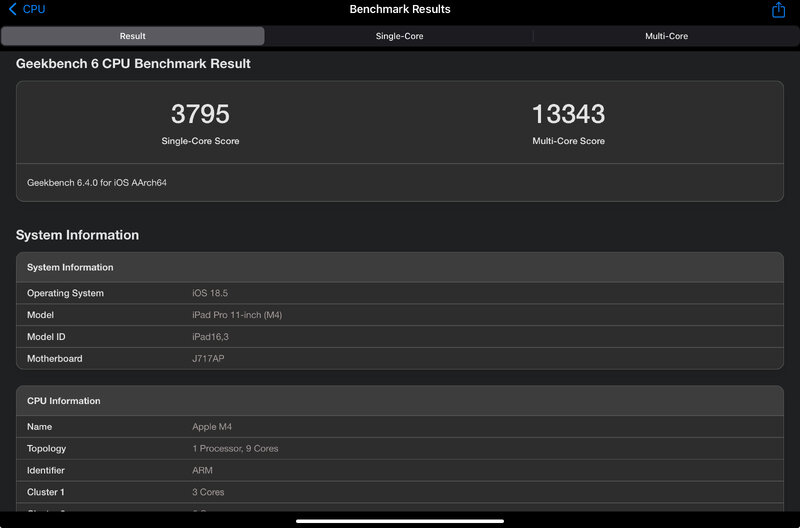The width and height of the screenshot is (800, 528).
Task: Select the iPad16,3 value
Action: click(210, 337)
